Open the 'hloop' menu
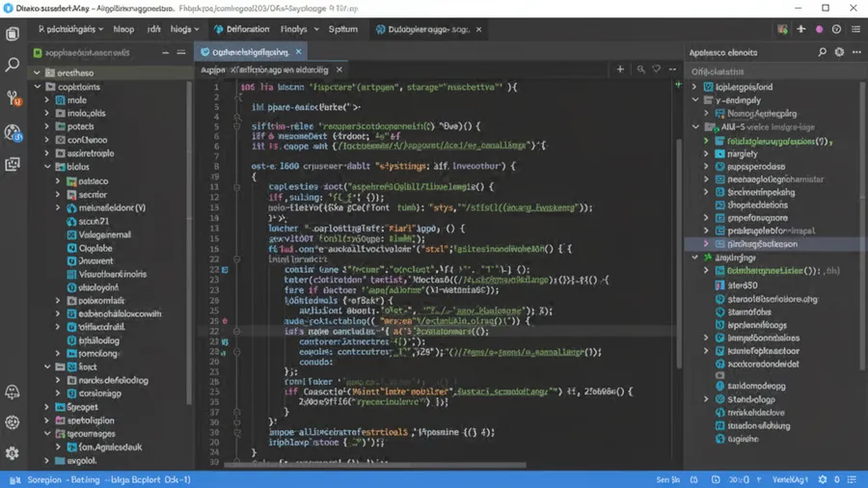 (x=123, y=29)
